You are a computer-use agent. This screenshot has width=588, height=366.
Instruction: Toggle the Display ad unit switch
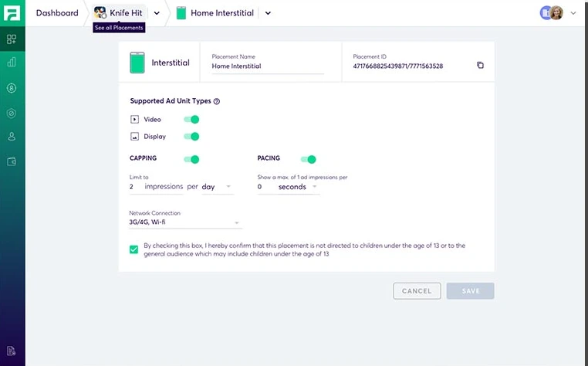pyautogui.click(x=191, y=137)
